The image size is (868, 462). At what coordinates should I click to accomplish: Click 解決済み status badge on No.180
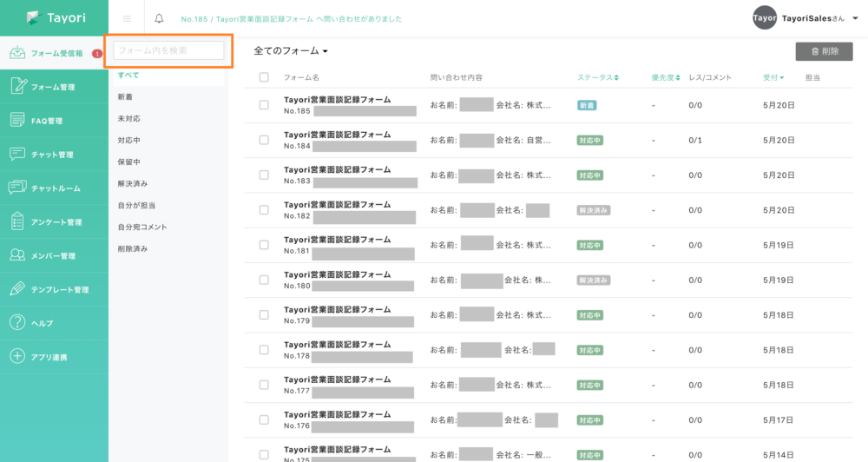tap(594, 280)
